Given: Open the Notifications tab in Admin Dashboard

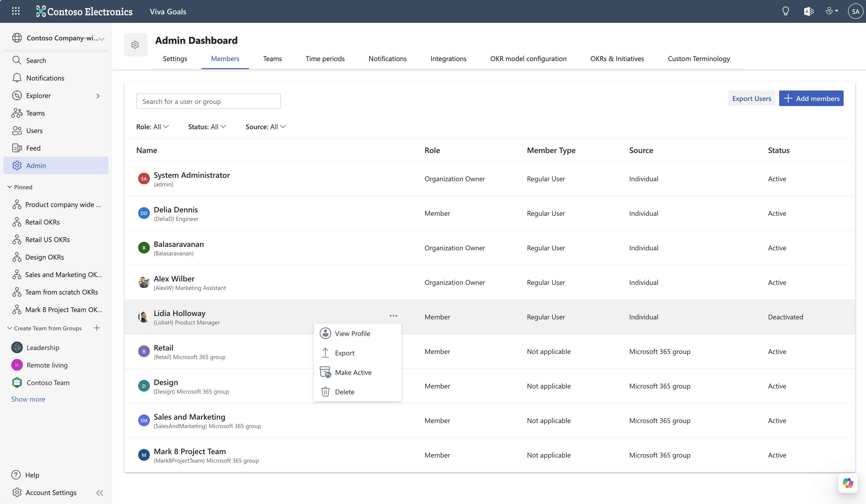Looking at the screenshot, I should [x=387, y=59].
